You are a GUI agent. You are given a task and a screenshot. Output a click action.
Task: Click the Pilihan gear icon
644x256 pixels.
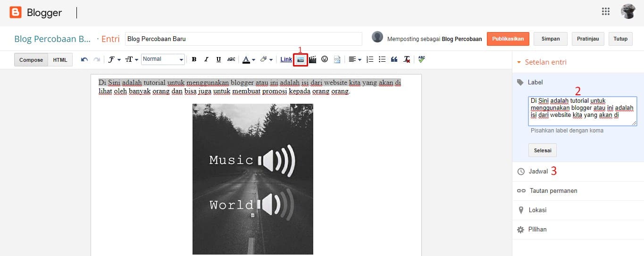pos(521,230)
